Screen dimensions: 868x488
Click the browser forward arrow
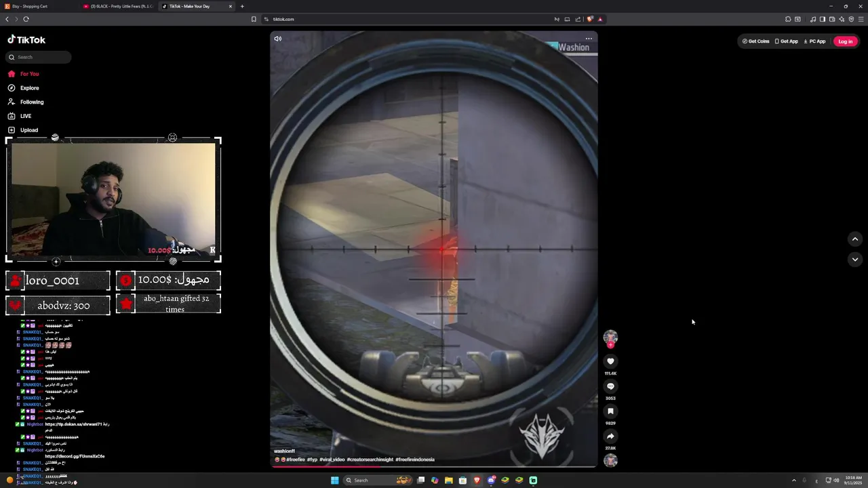click(x=16, y=19)
